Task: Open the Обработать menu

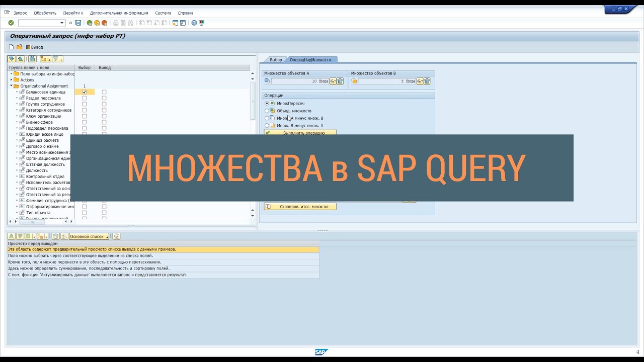Action: (45, 13)
